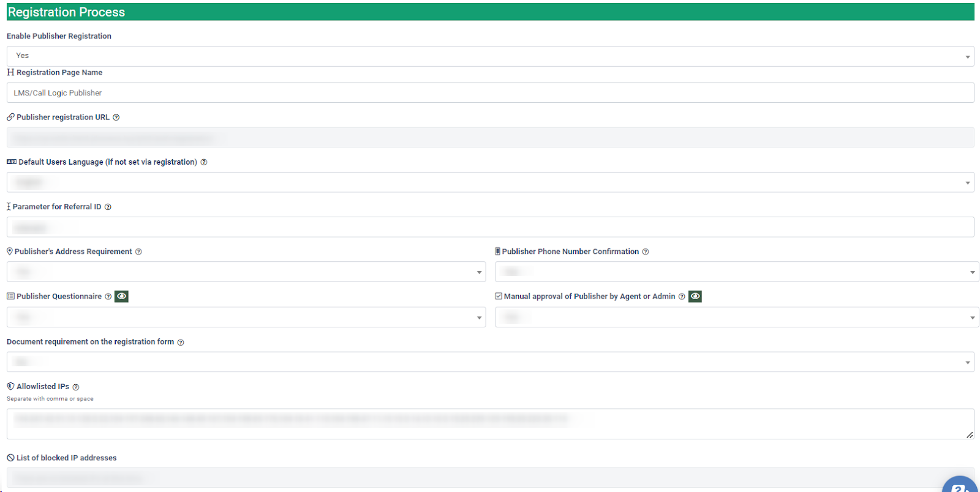The height and width of the screenshot is (492, 980).
Task: Click help icon for Publisher Phone Number Confirmation
Action: (646, 252)
